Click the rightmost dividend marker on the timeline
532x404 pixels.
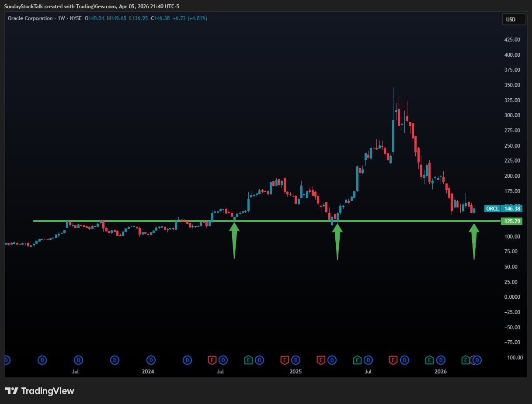pos(477,360)
